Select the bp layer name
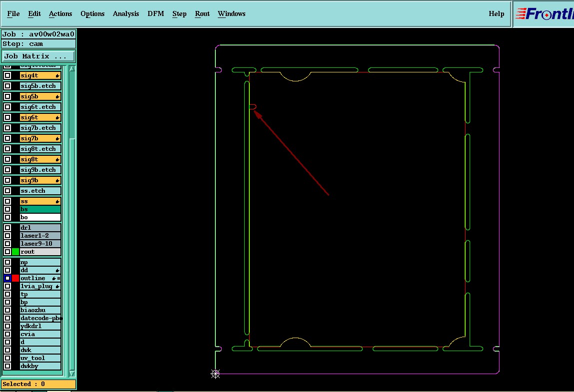The image size is (574, 392). tap(40, 302)
